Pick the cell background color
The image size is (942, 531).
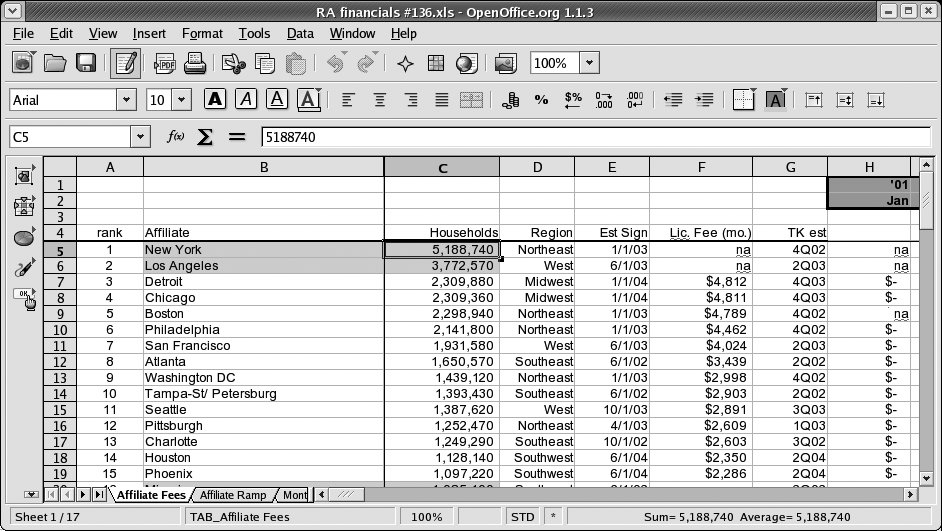pyautogui.click(x=776, y=100)
